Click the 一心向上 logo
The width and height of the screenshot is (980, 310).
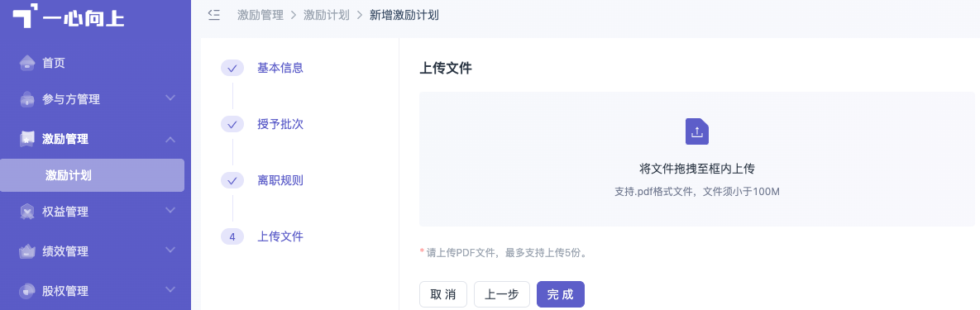coord(69,17)
